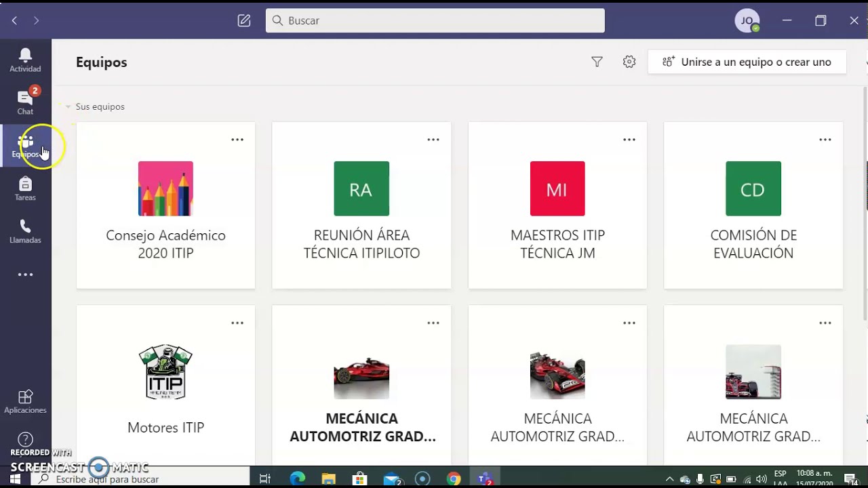This screenshot has height=488, width=868.
Task: Click the green CD team avatar
Action: [753, 188]
